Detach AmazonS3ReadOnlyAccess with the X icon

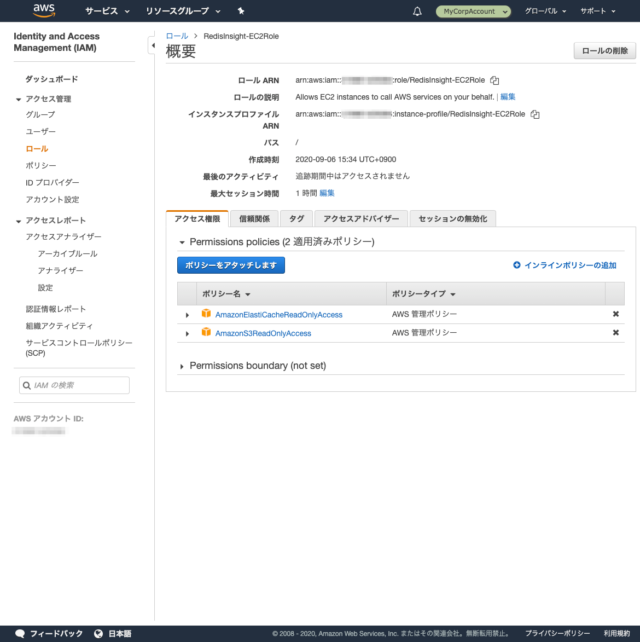[615, 332]
